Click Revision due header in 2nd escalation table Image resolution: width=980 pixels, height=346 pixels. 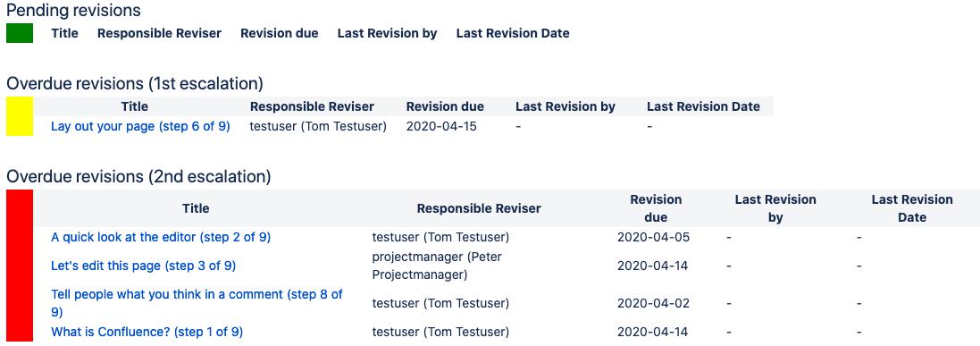click(x=656, y=208)
